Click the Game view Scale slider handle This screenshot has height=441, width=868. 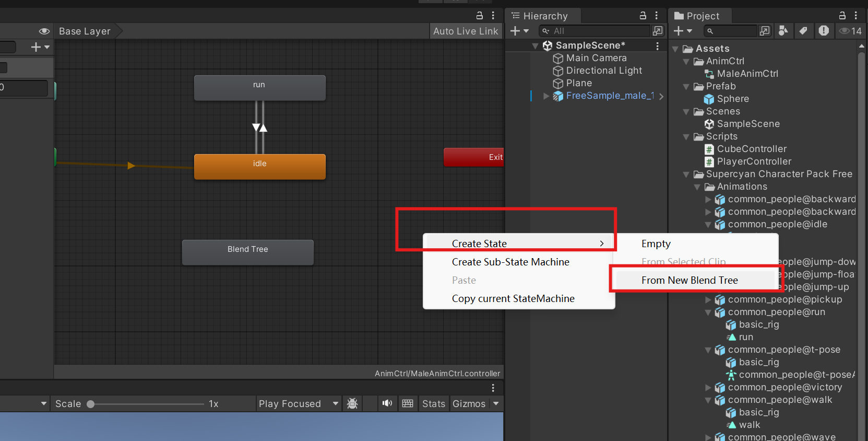click(91, 404)
